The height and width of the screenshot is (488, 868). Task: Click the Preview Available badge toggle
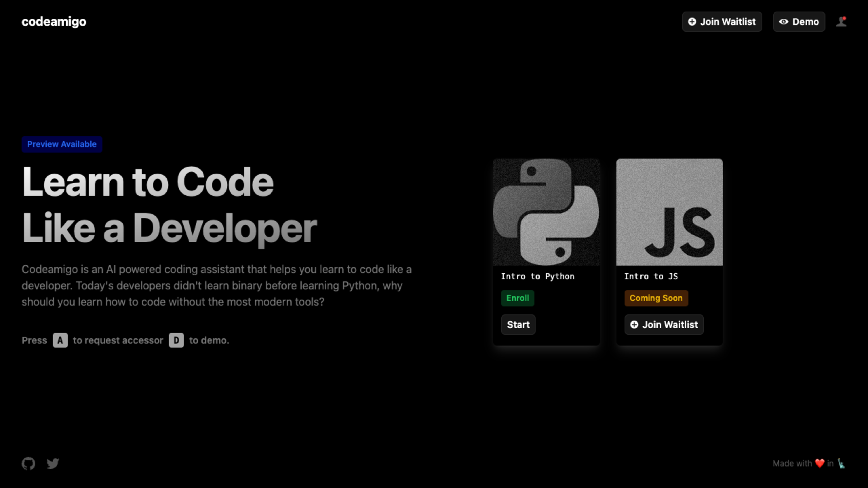tap(61, 144)
